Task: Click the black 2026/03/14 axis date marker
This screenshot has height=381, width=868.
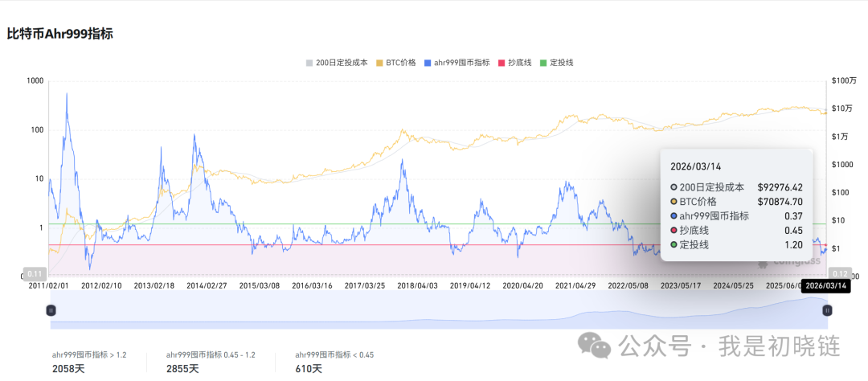Action: pos(825,286)
